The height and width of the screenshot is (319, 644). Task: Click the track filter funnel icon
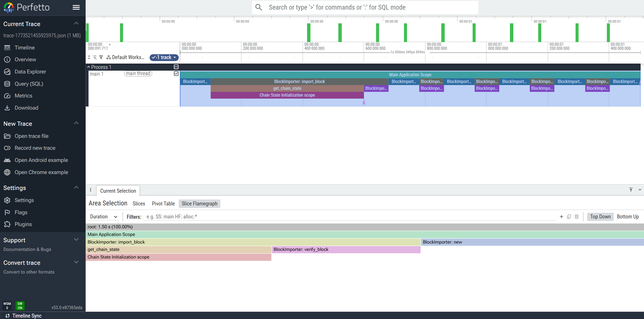click(x=101, y=57)
